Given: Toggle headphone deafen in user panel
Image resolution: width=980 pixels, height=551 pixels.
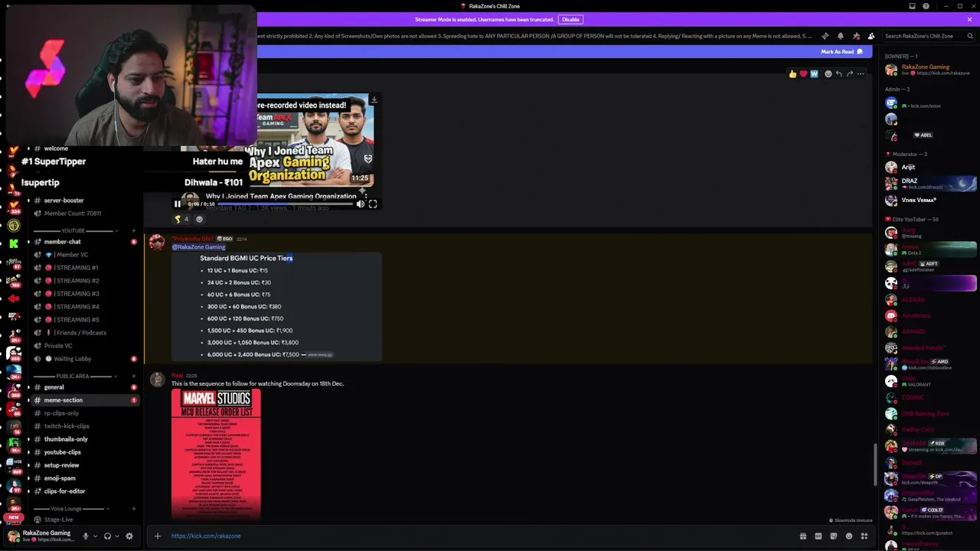Looking at the screenshot, I should click(107, 536).
